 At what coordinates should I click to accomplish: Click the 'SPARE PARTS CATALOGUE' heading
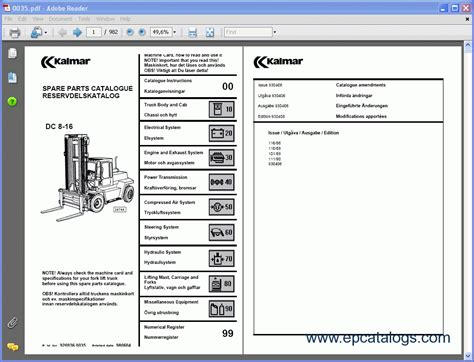pos(87,88)
